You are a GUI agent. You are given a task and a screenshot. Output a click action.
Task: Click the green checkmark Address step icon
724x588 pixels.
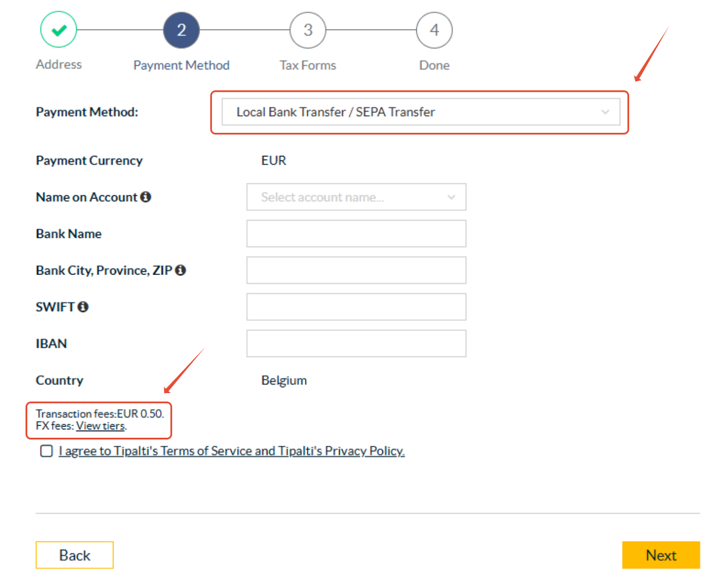[x=59, y=30]
